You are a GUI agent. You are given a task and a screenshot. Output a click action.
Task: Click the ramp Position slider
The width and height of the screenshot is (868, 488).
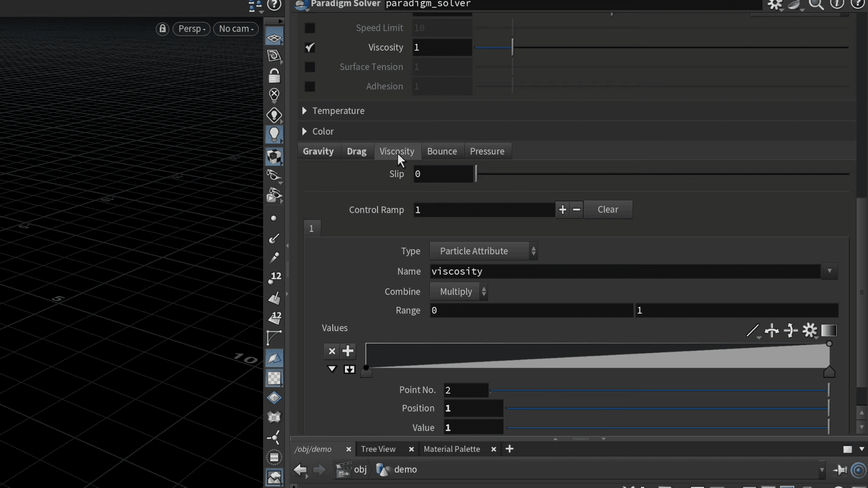point(667,408)
